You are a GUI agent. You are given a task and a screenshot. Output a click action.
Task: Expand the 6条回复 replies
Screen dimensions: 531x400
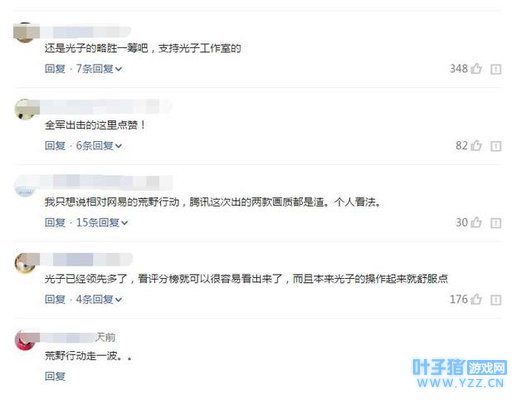[x=99, y=146]
